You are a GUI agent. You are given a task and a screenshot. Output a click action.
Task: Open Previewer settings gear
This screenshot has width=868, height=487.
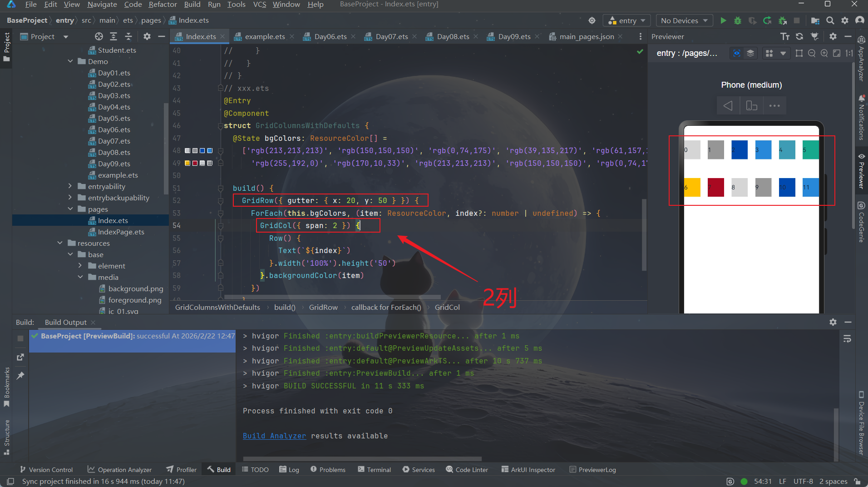(x=833, y=36)
